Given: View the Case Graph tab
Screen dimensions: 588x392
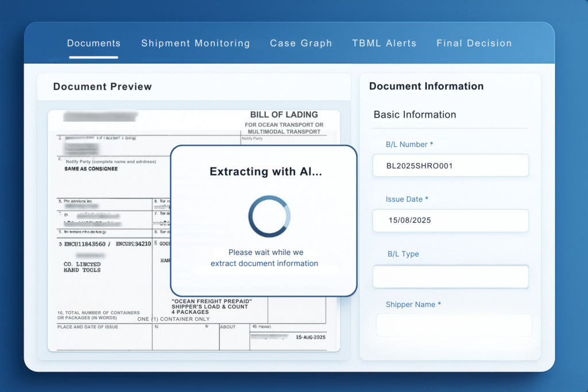Looking at the screenshot, I should pyautogui.click(x=301, y=42).
